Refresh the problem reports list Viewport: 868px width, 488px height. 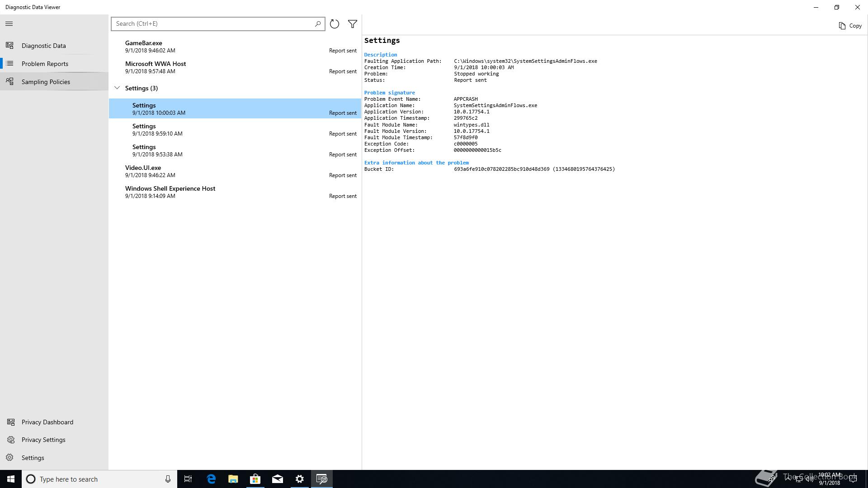[335, 24]
